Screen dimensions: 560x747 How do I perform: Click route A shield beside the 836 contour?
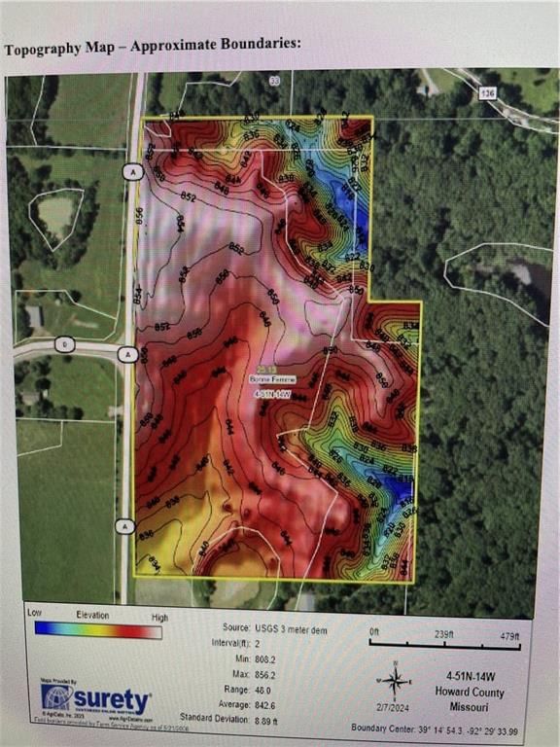[x=125, y=527]
